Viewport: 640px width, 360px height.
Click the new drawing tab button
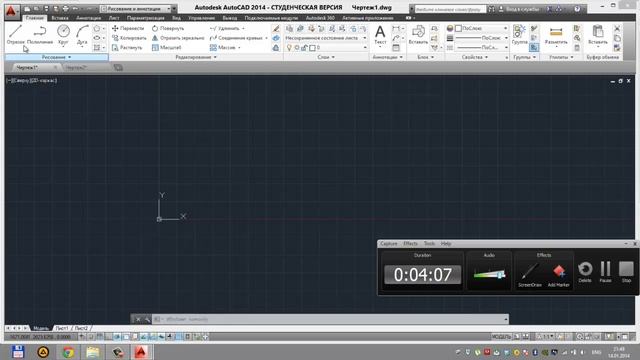(x=118, y=67)
